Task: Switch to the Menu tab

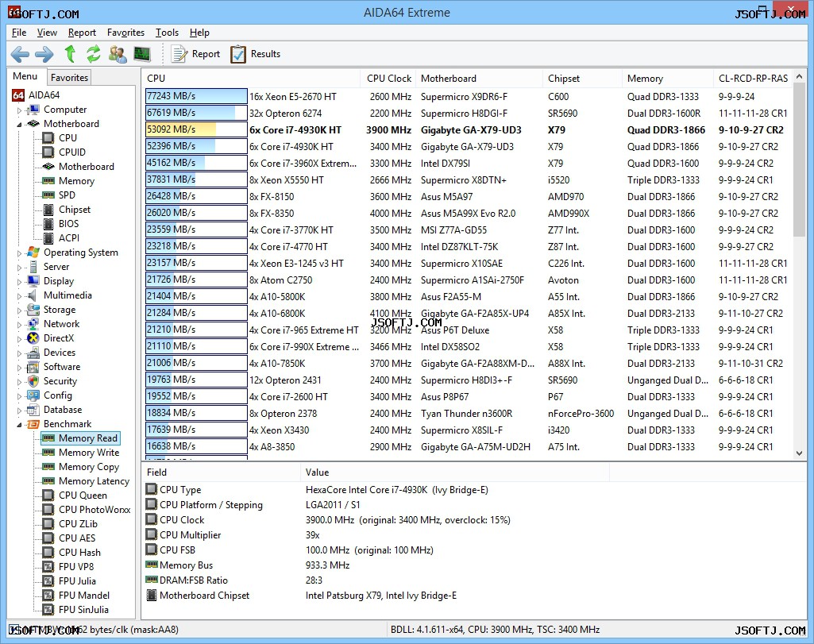Action: (x=25, y=76)
